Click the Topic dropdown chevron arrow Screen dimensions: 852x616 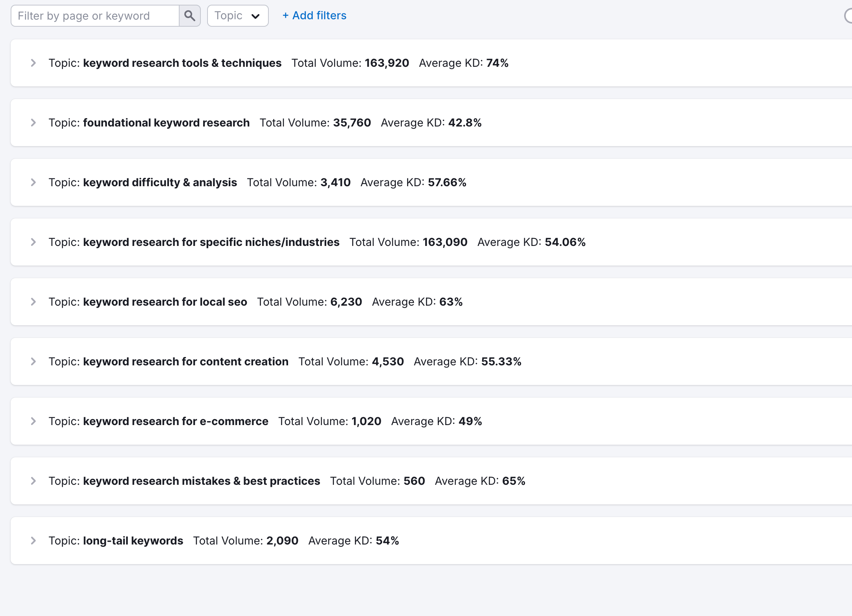click(x=256, y=16)
